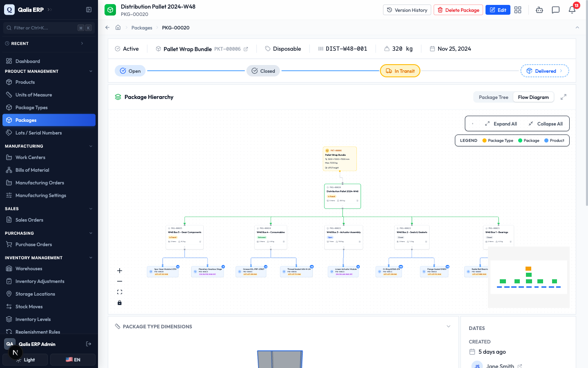Fit the flow diagram to view
The height and width of the screenshot is (368, 588).
(120, 292)
